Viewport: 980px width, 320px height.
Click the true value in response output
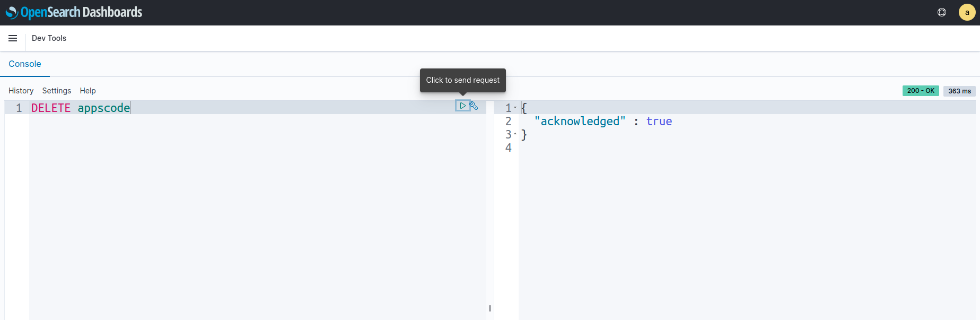[x=659, y=121]
